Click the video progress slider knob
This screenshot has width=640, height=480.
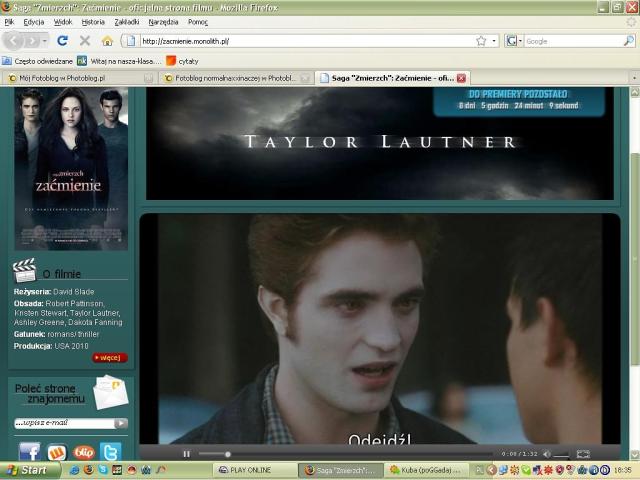pyautogui.click(x=228, y=454)
